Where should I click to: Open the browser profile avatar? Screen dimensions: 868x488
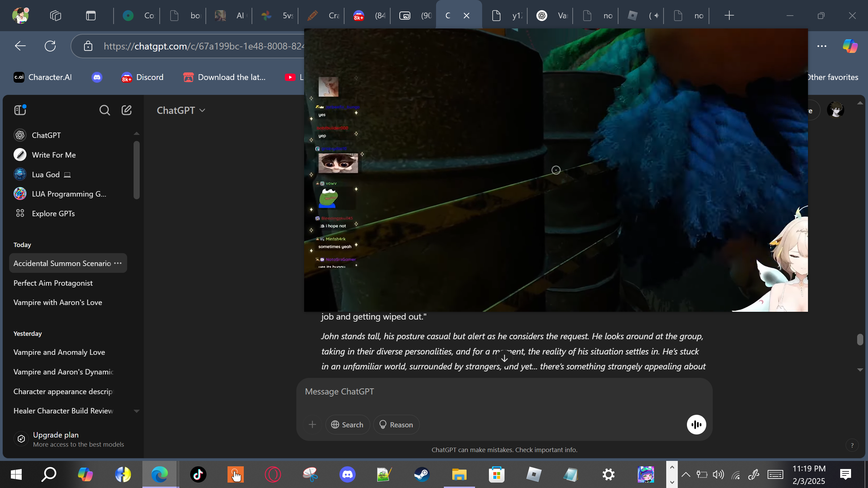click(x=20, y=16)
